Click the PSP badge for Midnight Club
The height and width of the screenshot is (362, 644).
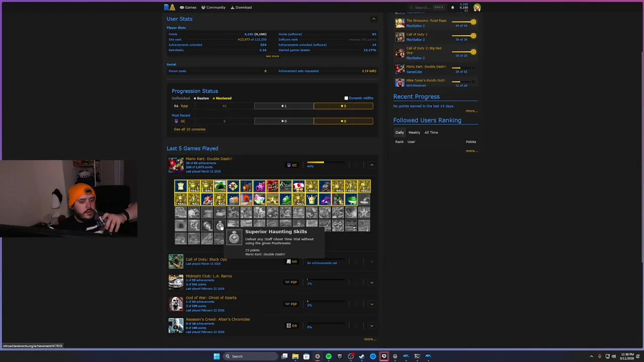coord(291,282)
